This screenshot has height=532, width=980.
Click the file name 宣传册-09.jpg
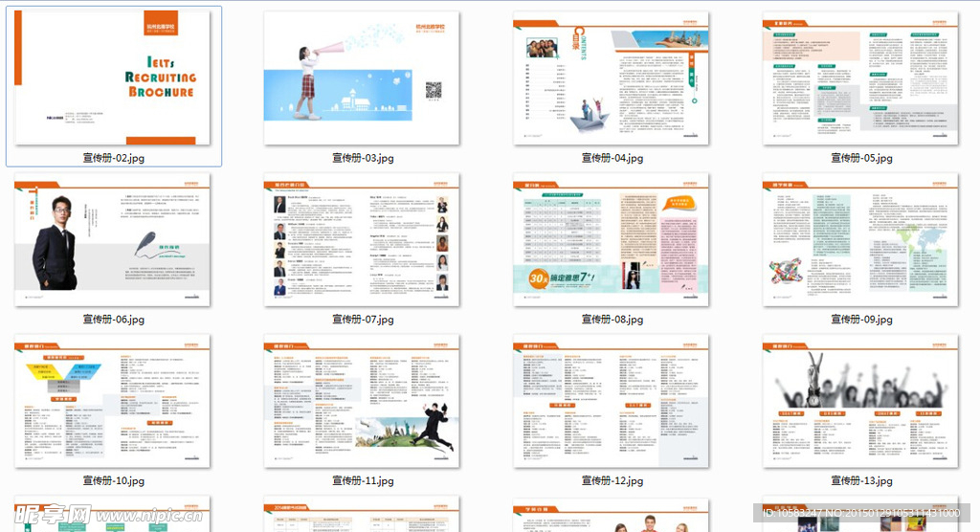click(862, 320)
